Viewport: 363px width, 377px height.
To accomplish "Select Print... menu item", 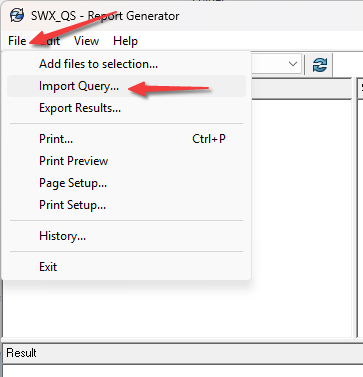I will (x=126, y=139).
